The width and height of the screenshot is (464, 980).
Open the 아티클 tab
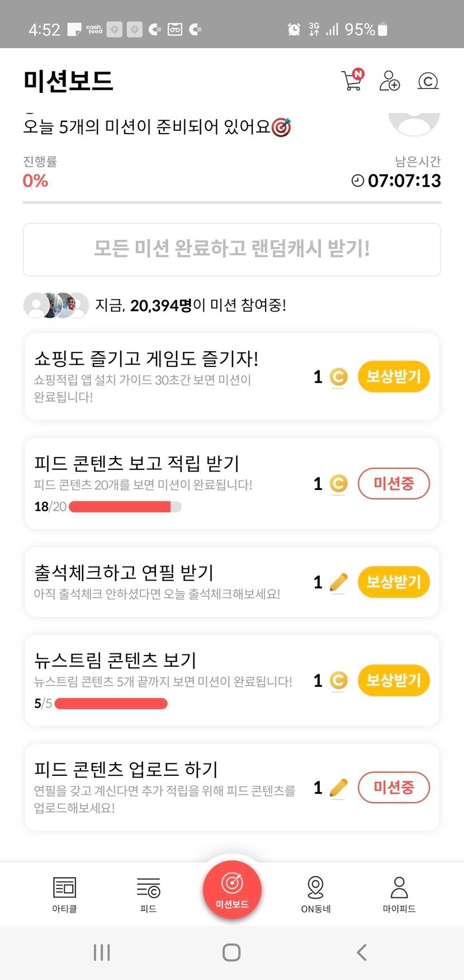(64, 894)
